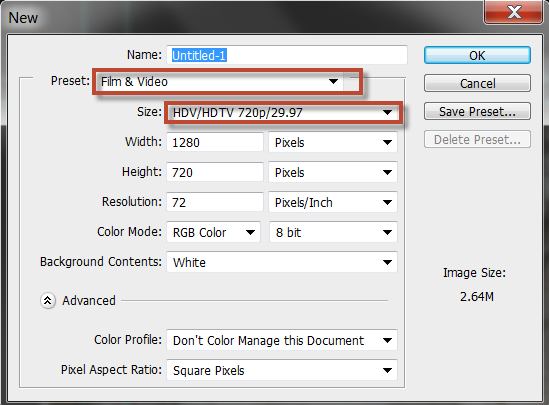Click the Resolution field containing 72
This screenshot has width=549, height=405.
(x=215, y=202)
